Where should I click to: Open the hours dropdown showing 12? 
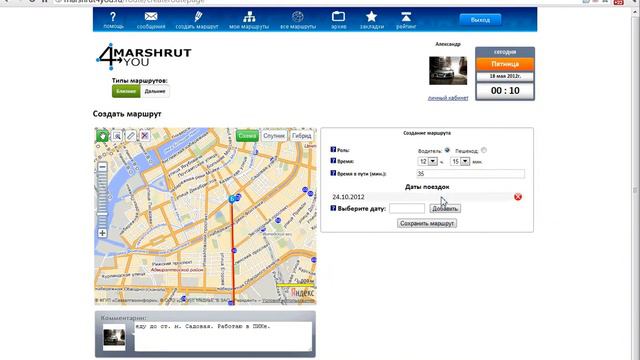coord(428,162)
